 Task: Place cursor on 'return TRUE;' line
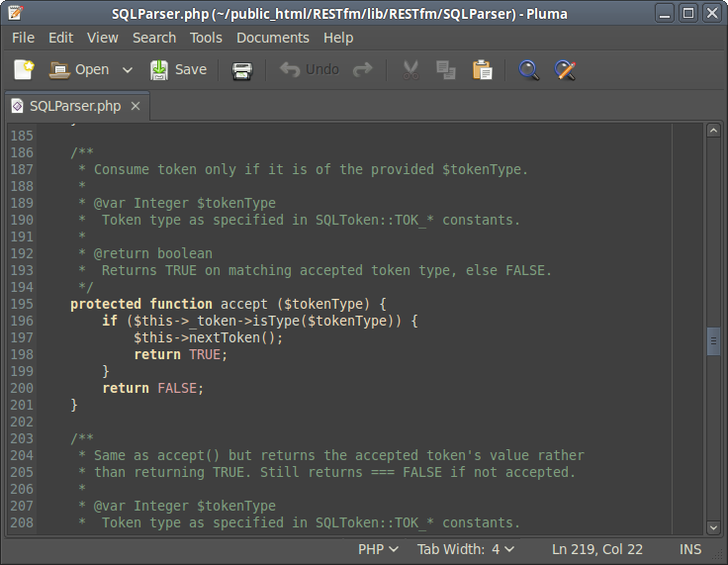(x=181, y=355)
